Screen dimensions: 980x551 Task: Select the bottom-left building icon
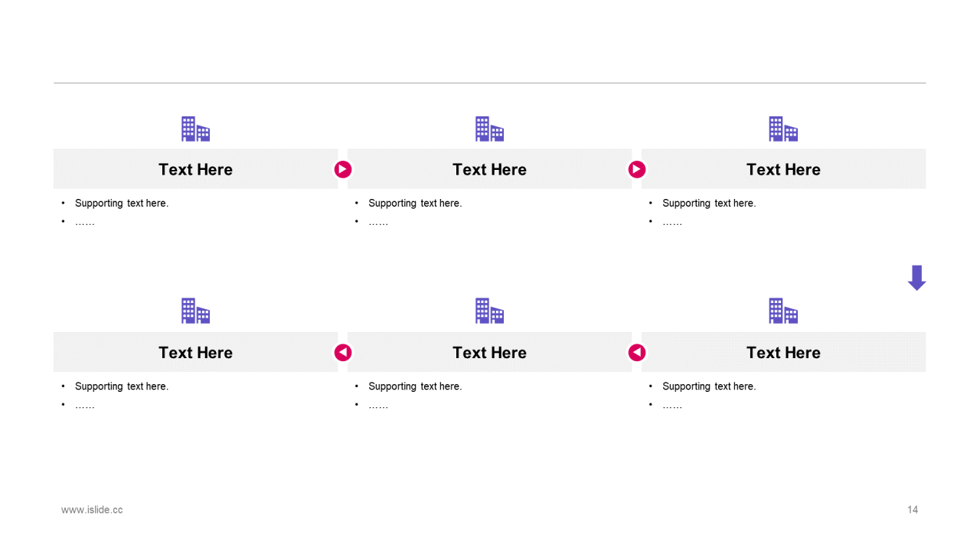(195, 311)
